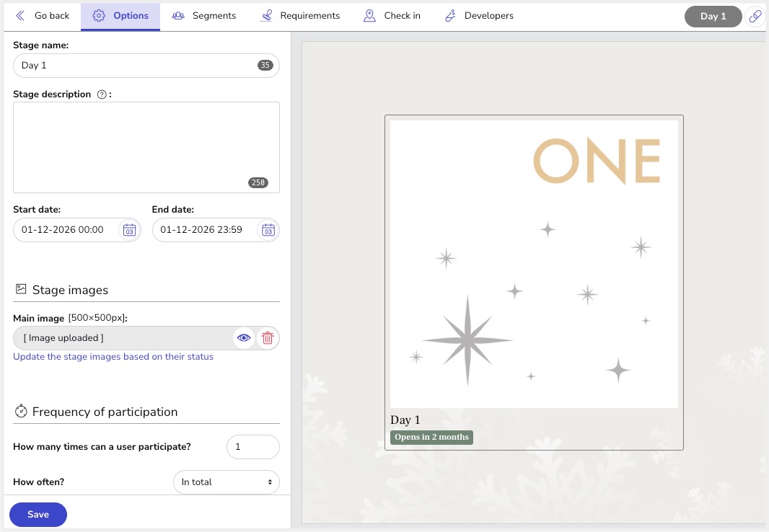
Task: Open the Start date calendar picker icon
Action: point(129,230)
